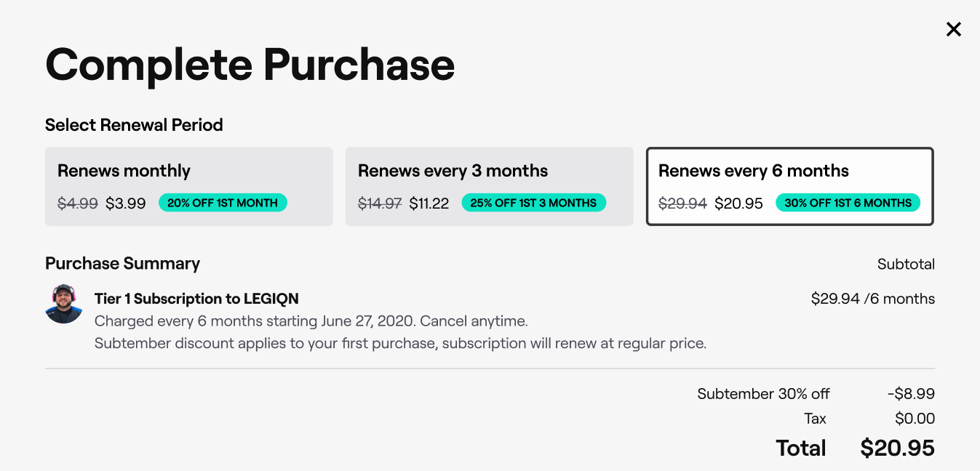Click the $3.99 monthly price
The width and height of the screenshot is (980, 471).
coord(125,203)
